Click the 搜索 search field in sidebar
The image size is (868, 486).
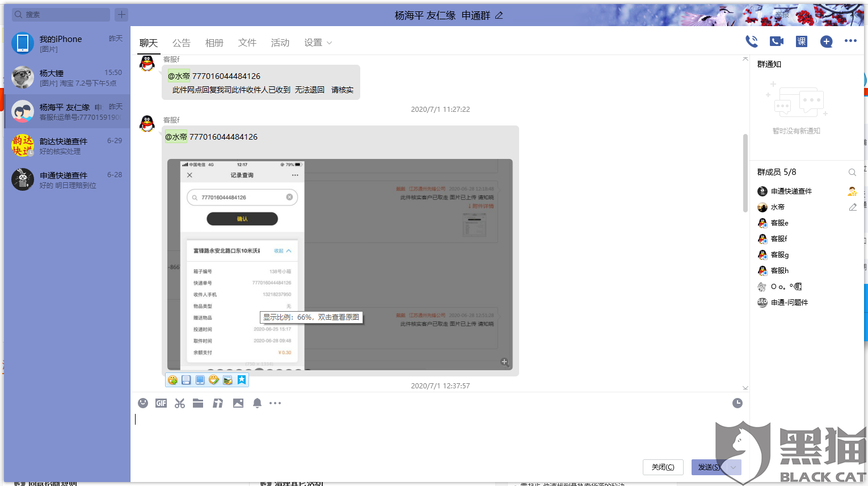click(60, 14)
